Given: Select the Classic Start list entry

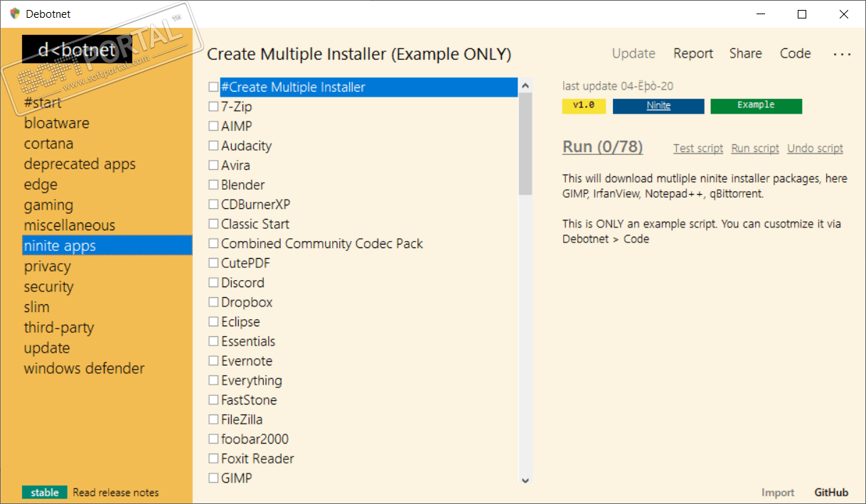Looking at the screenshot, I should pyautogui.click(x=255, y=224).
